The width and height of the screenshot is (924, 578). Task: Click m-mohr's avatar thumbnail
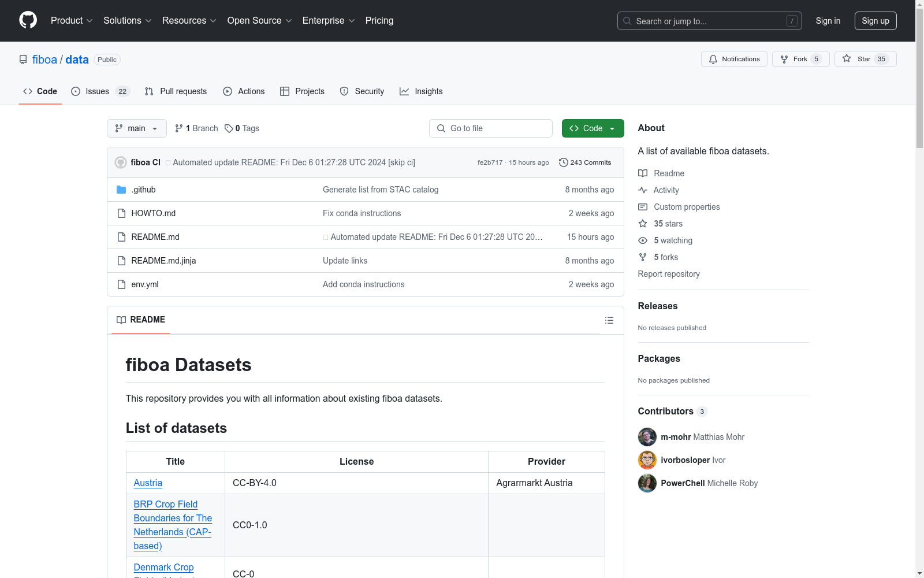tap(647, 437)
